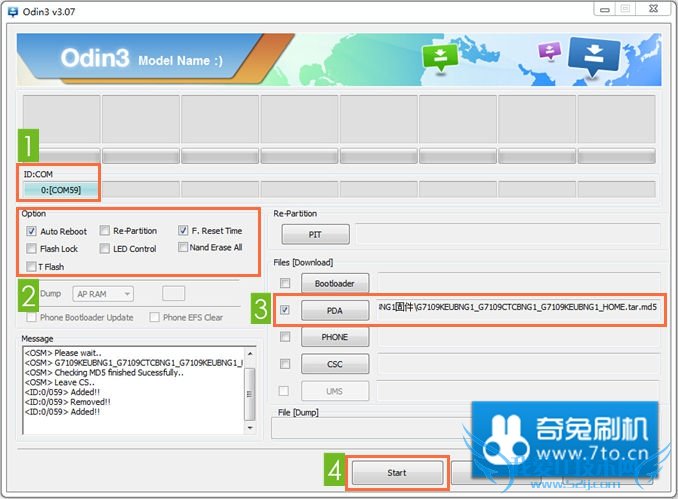Click the Message log scroll-down arrow
This screenshot has width=678, height=499.
tap(249, 428)
